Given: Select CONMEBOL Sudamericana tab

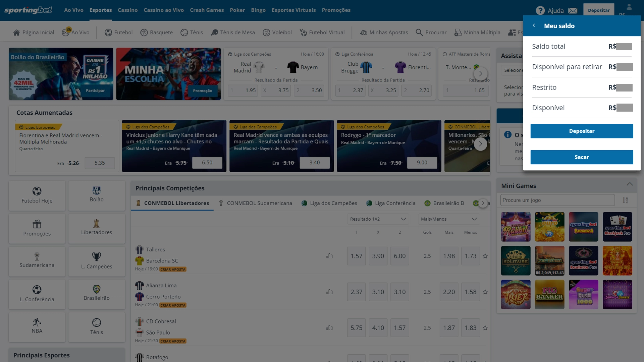Looking at the screenshot, I should (255, 203).
